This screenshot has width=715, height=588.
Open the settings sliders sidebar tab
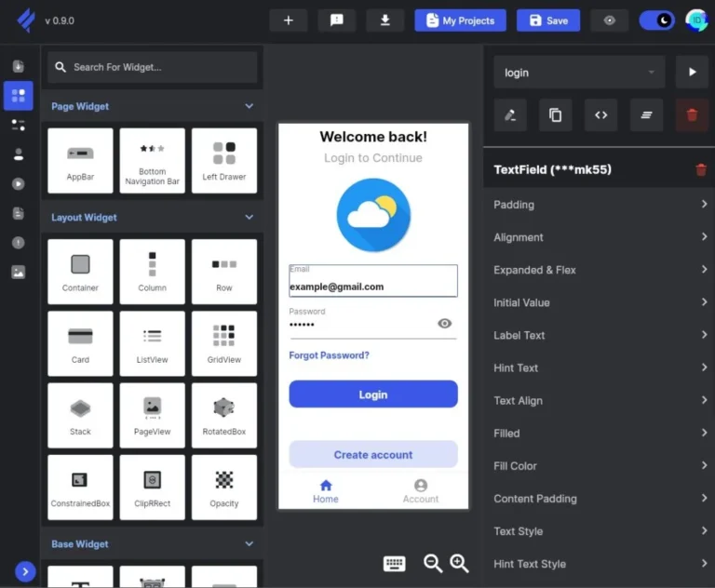coord(19,125)
